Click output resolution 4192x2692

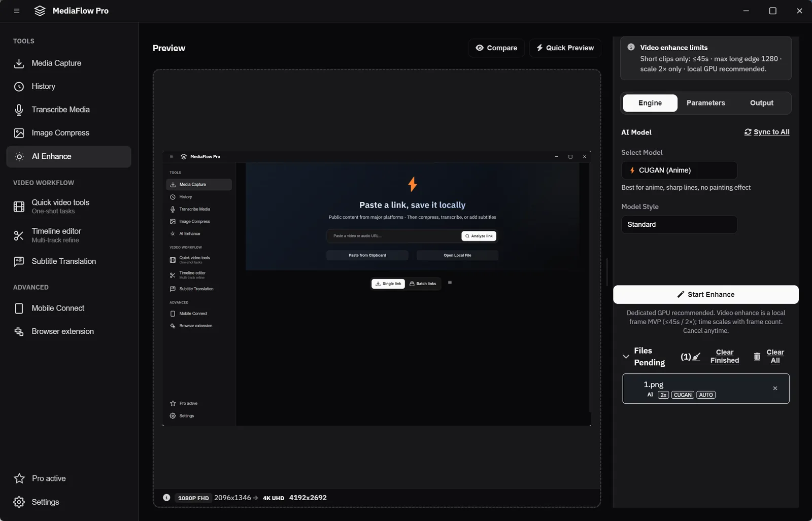(x=308, y=498)
